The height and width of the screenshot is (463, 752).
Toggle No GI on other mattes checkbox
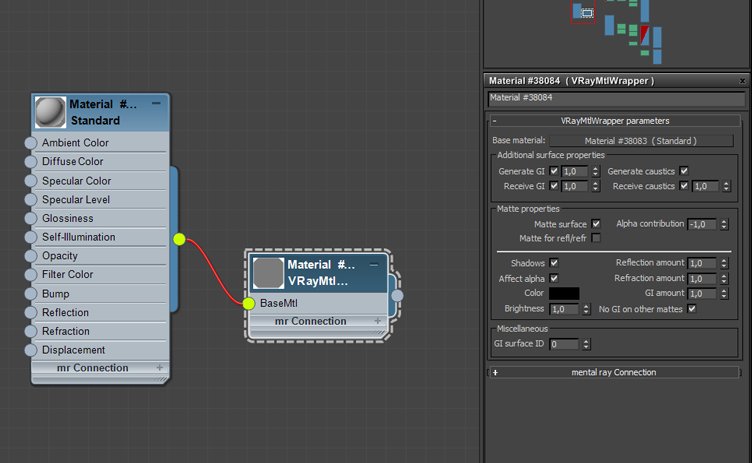pos(692,309)
